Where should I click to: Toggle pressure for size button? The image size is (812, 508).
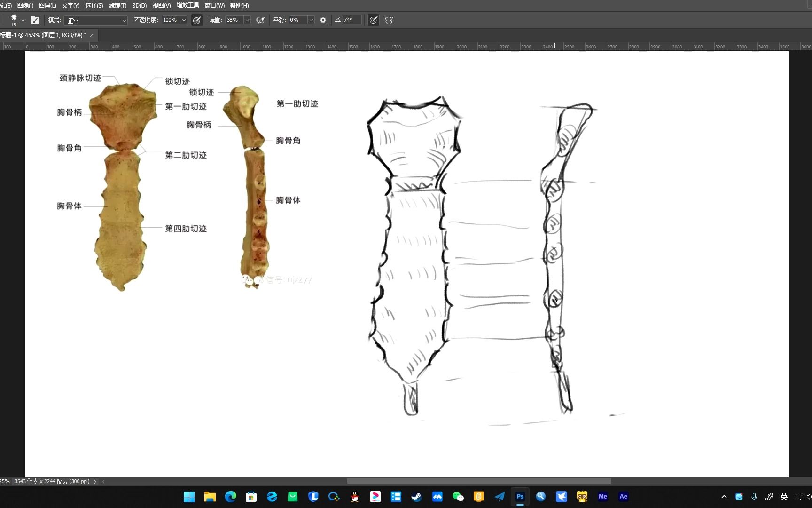tap(373, 20)
